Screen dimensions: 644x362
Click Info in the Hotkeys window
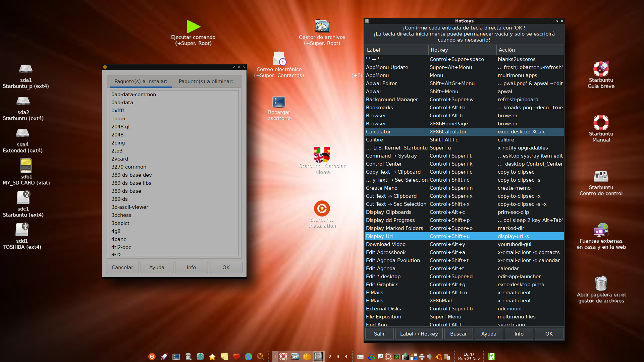tap(519, 334)
